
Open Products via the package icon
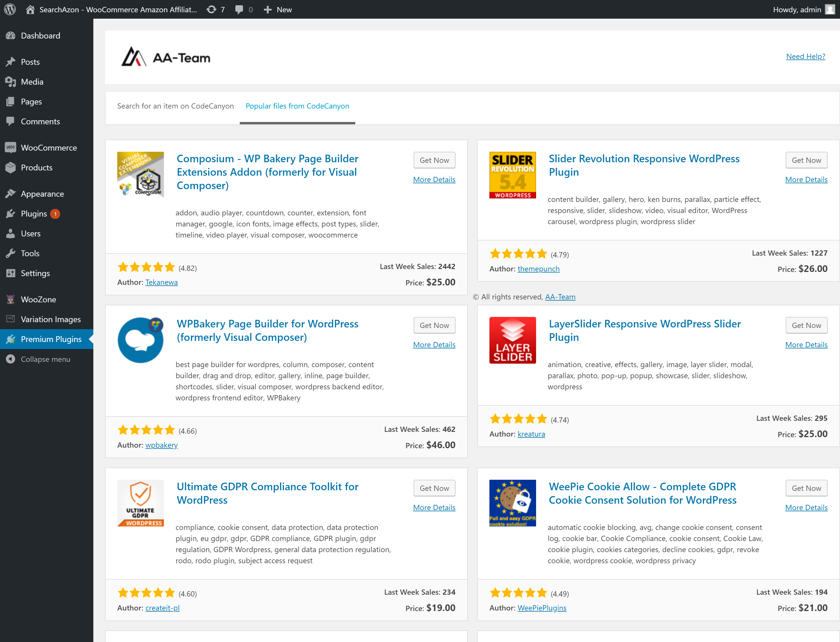[11, 168]
